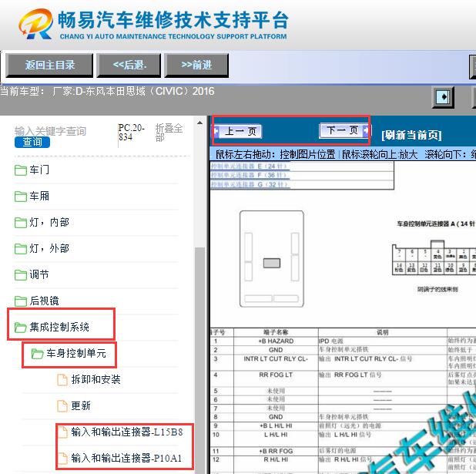Click the 输入关键字查询 search field
Screen dimensions: 476x474
coord(50,131)
